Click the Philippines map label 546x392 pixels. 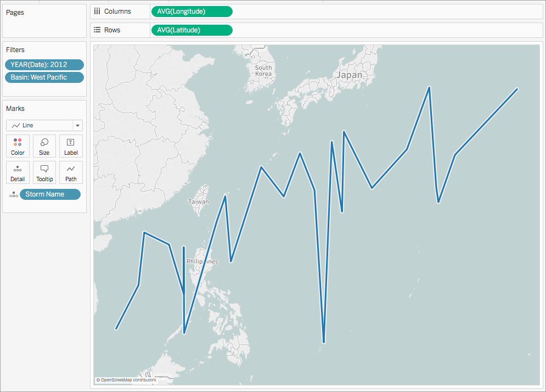click(x=202, y=261)
